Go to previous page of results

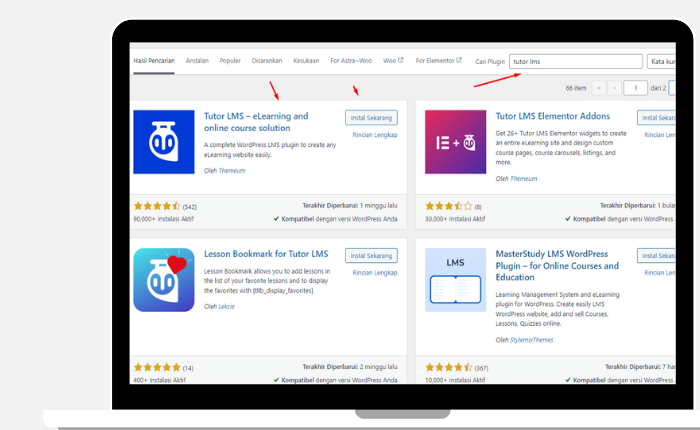[615, 88]
